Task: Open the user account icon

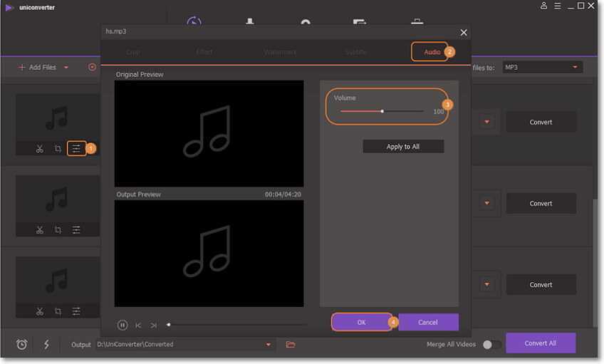Action: pos(545,6)
